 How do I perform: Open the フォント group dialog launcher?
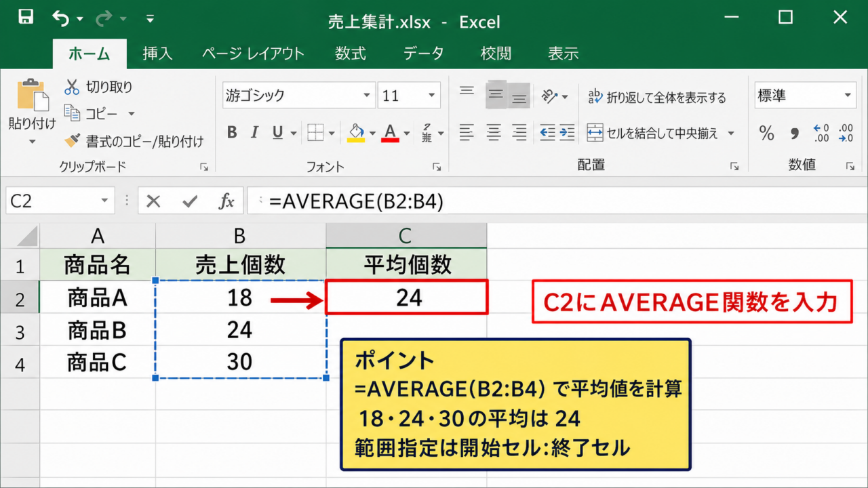tap(436, 167)
